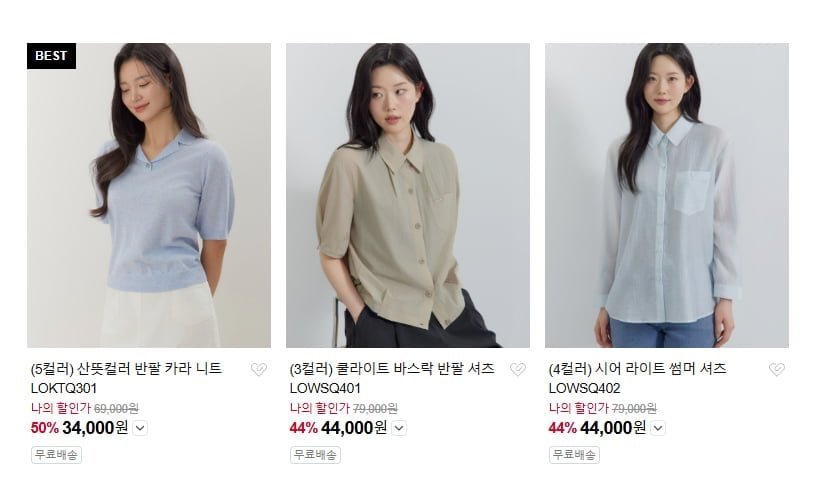Open price details arrow for LOWSQ401

click(x=399, y=428)
